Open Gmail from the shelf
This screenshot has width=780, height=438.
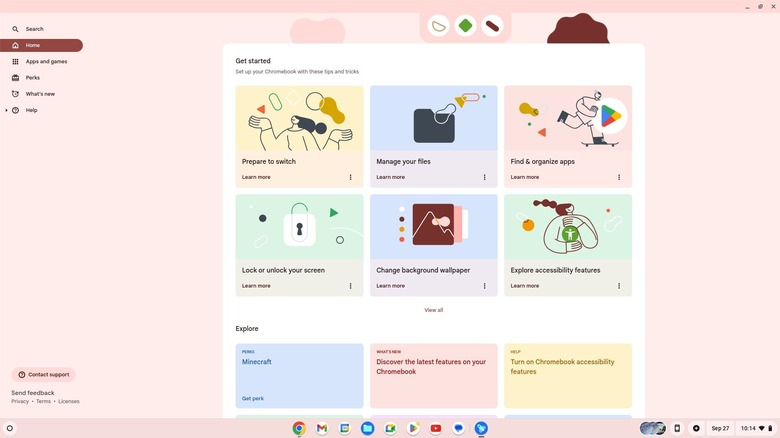click(x=322, y=428)
